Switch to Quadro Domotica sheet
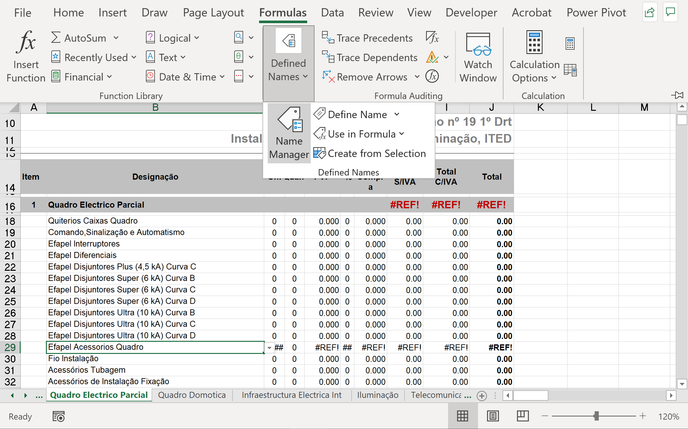Screen dimensions: 688x429 192,395
